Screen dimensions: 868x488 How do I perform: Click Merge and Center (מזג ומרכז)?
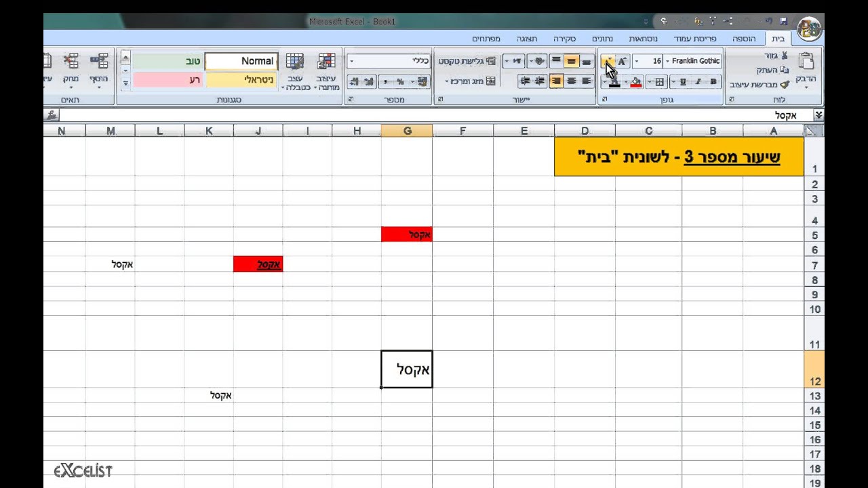point(471,81)
